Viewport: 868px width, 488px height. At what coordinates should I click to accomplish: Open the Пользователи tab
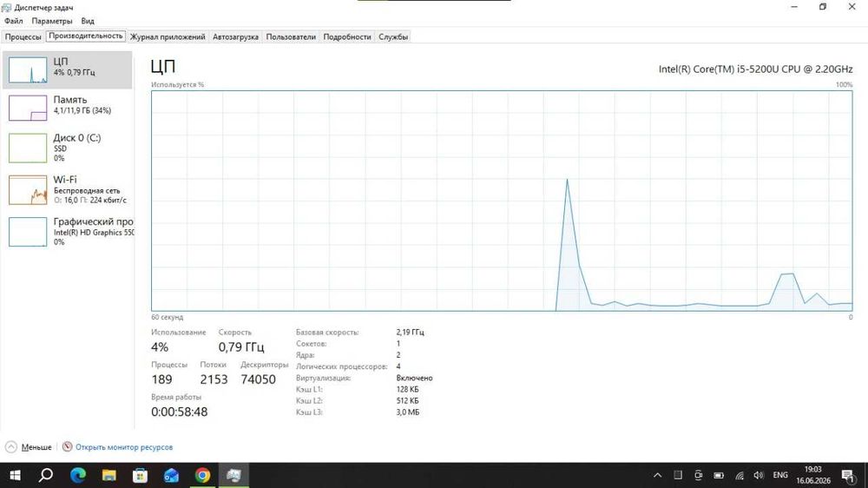(291, 36)
